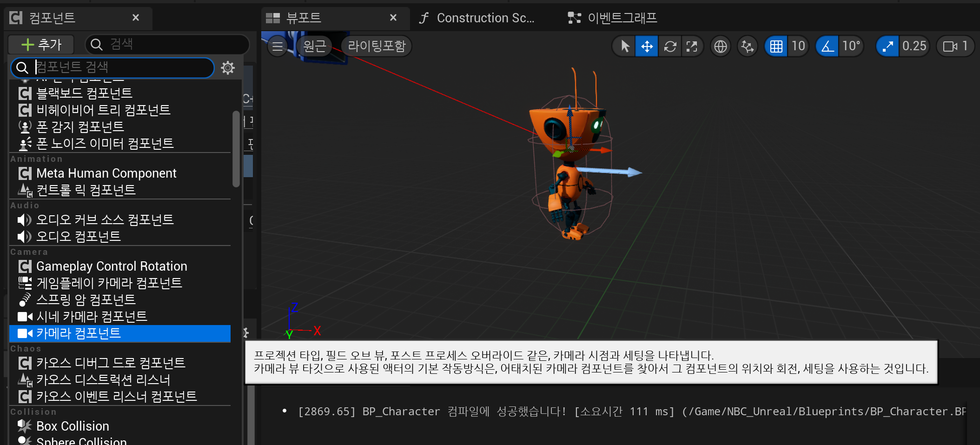Open viewport options hamburger menu
The width and height of the screenshot is (980, 445).
(278, 46)
